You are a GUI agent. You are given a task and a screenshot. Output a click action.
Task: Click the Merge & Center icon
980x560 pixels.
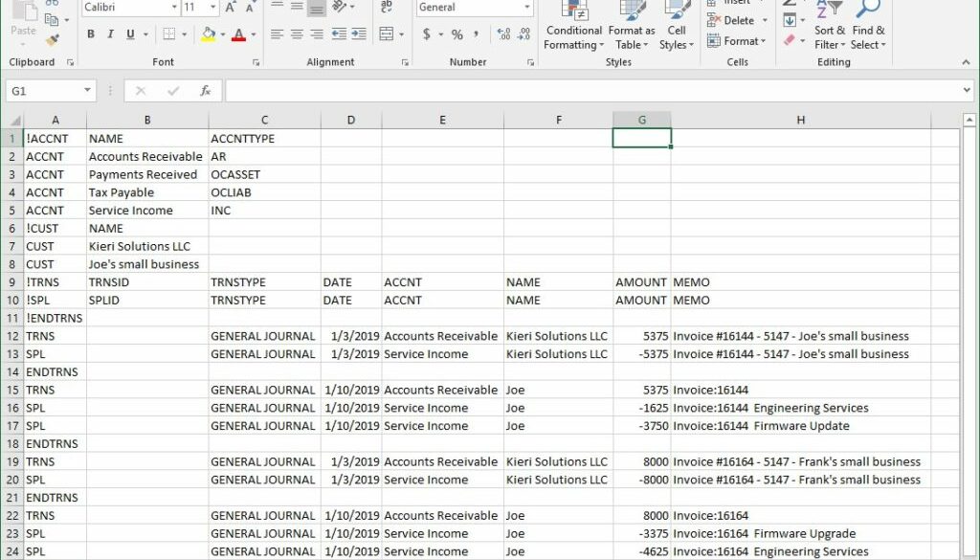387,34
